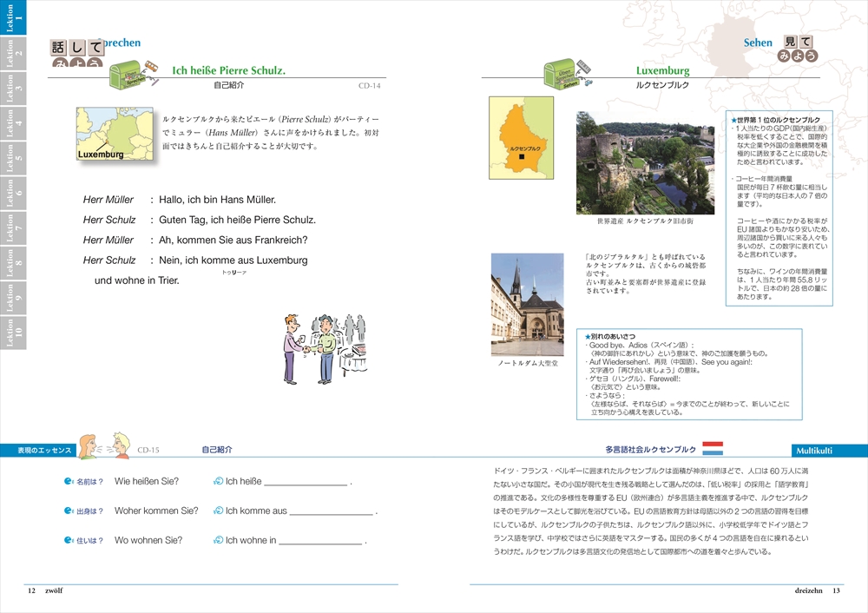Screen dimensions: 868x613
Task: Click line Nein, ich komme aus Luxemburg
Action: click(233, 260)
